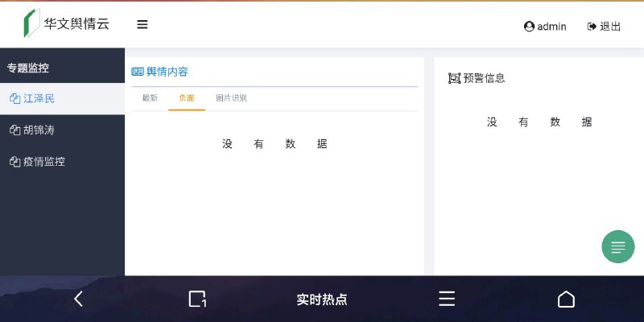Select the 江泽民 topic in the sidebar

[x=63, y=98]
